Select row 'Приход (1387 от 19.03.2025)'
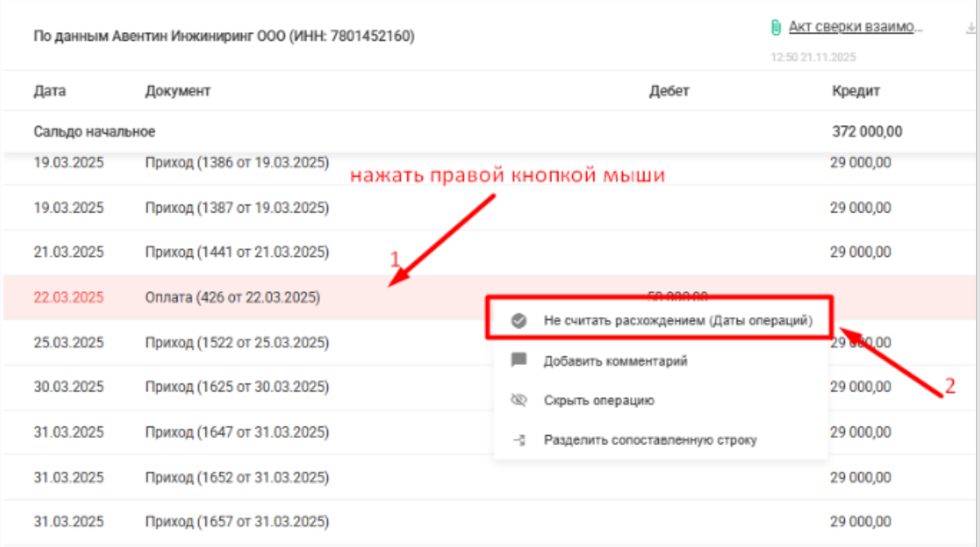Viewport: 980px width, 547px height. tap(490, 208)
